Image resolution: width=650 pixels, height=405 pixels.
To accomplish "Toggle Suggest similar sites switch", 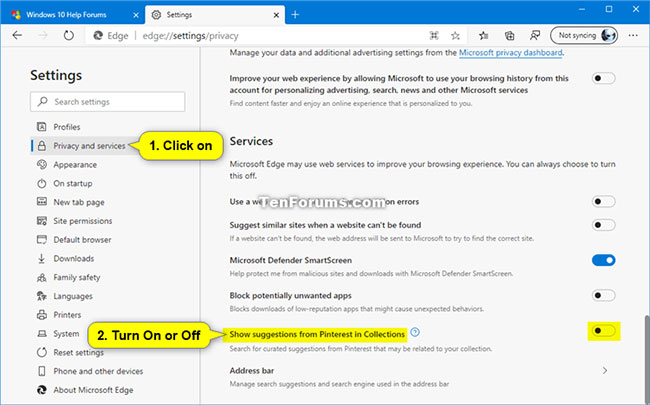I will tap(604, 225).
